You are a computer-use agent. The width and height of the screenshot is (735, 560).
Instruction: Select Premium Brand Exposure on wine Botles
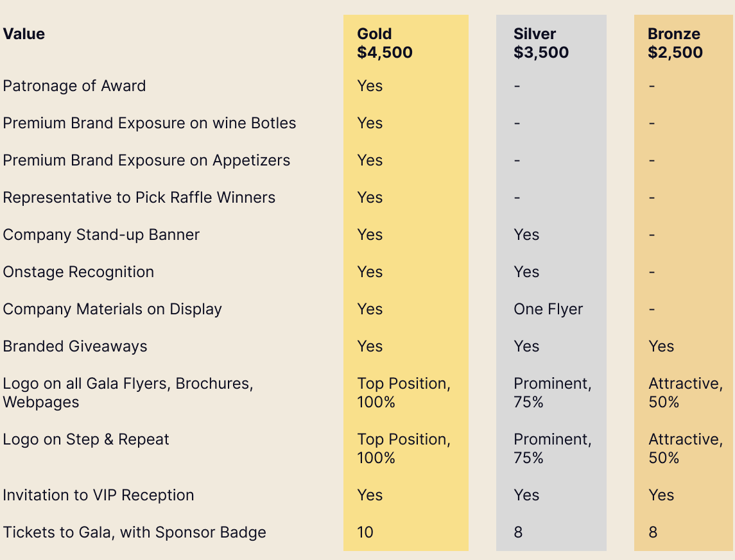point(149,123)
